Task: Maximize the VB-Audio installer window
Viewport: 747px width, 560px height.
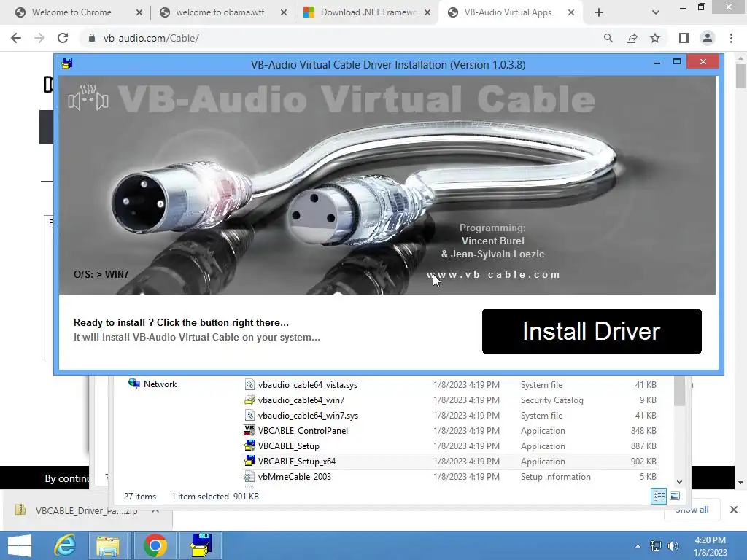Action: pyautogui.click(x=676, y=62)
